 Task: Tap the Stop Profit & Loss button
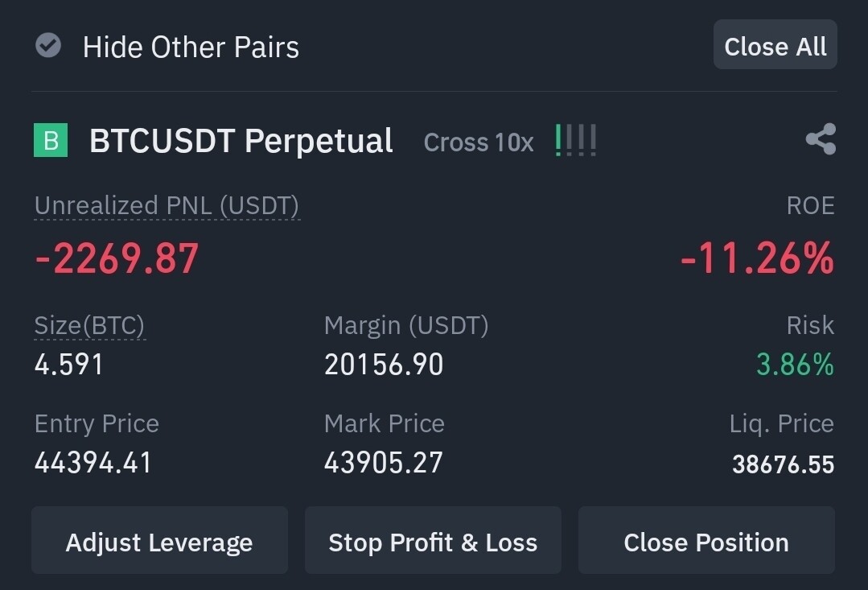433,542
